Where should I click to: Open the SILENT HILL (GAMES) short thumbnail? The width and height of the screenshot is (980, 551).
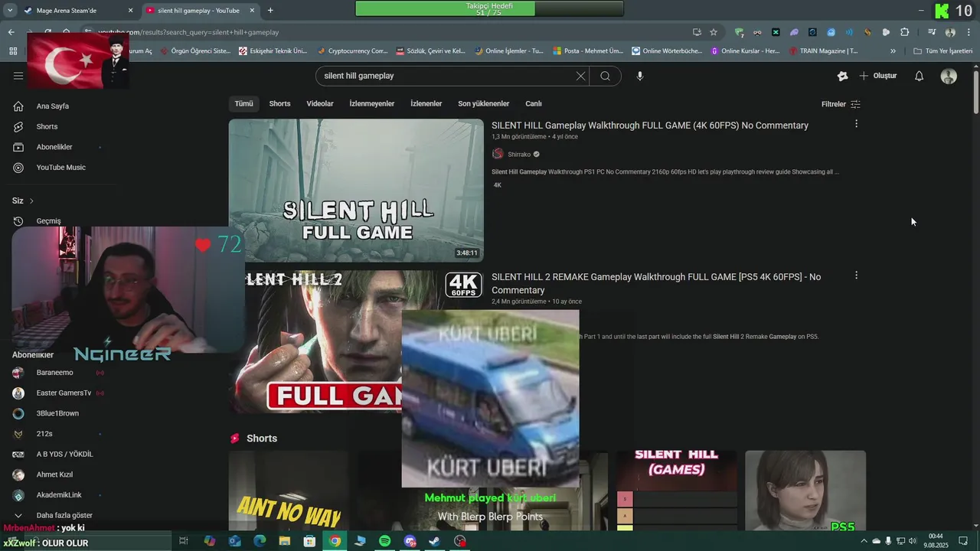pyautogui.click(x=676, y=490)
